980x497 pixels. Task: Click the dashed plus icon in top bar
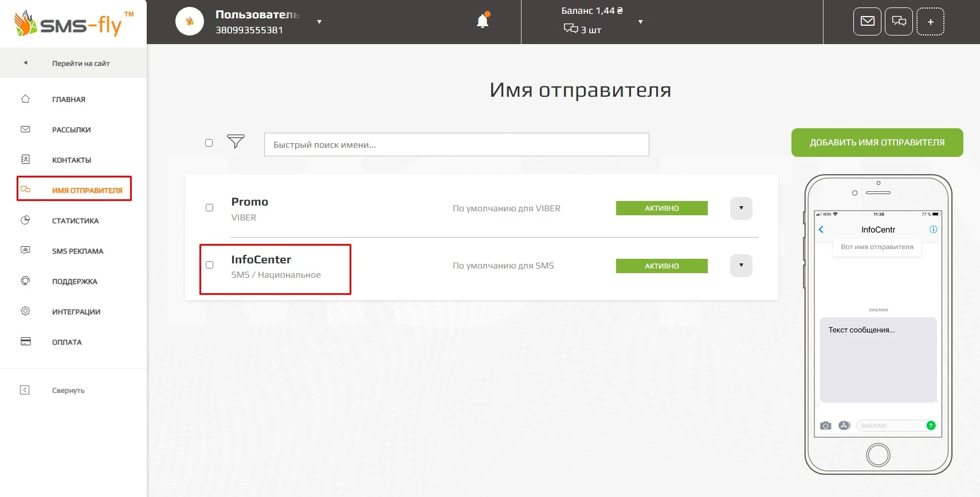tap(930, 22)
